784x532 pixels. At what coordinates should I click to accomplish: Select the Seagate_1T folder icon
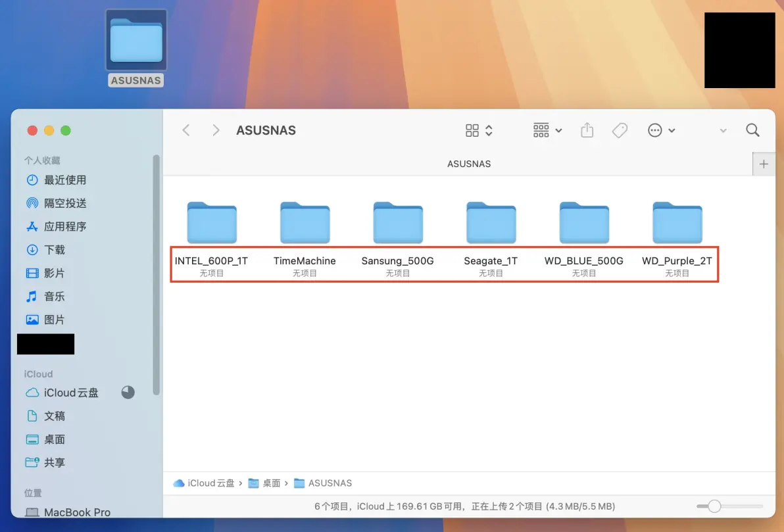point(491,222)
